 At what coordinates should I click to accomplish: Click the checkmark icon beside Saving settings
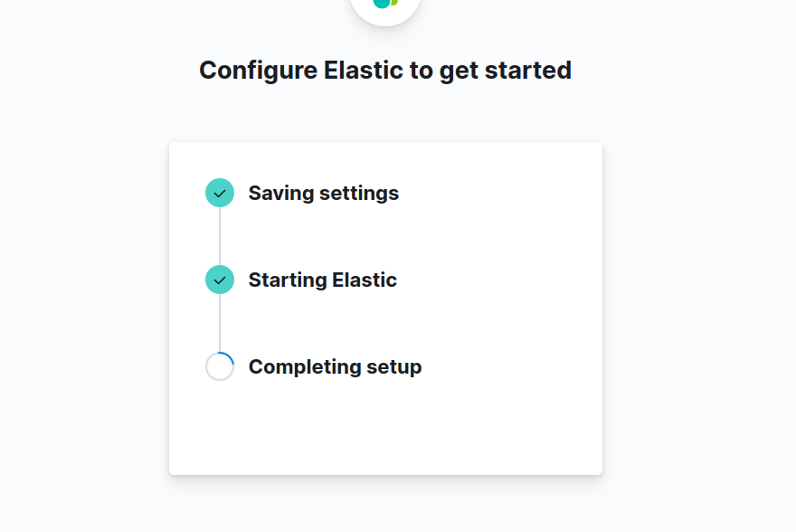(x=220, y=193)
